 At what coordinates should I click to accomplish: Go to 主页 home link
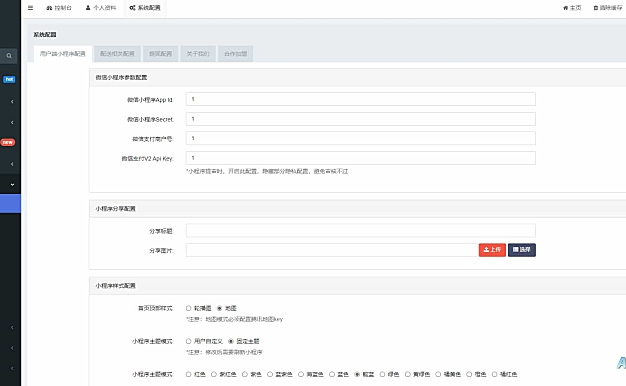[572, 8]
